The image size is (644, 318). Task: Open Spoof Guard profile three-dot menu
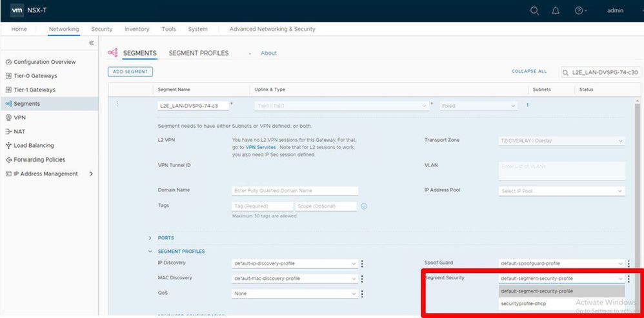[x=629, y=263]
